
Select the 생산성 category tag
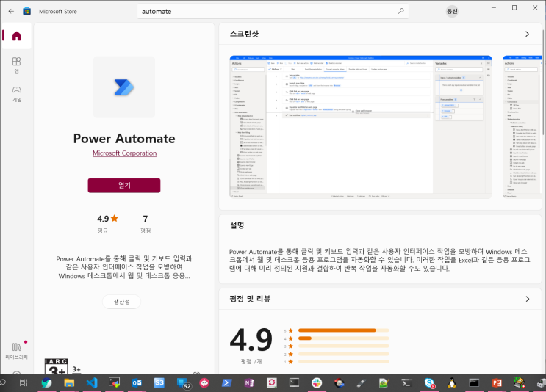tap(121, 302)
